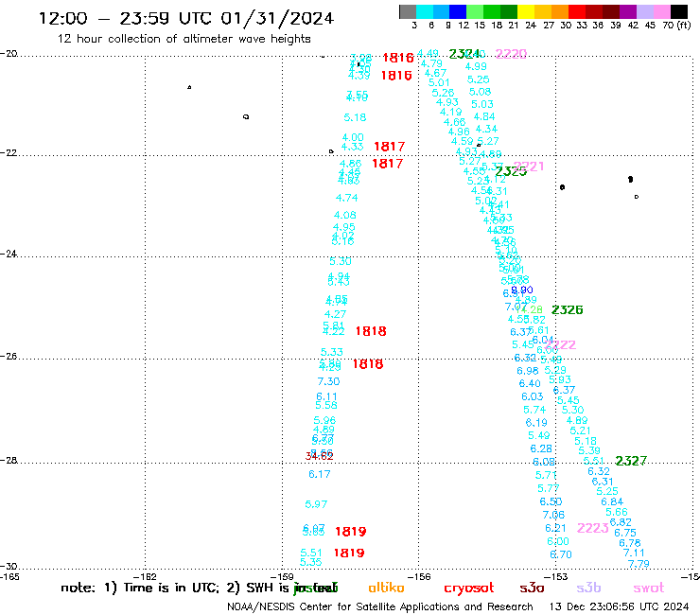Image resolution: width=700 pixels, height=615 pixels.
Task: Click the wave height value '6.70'
Action: coord(561,554)
